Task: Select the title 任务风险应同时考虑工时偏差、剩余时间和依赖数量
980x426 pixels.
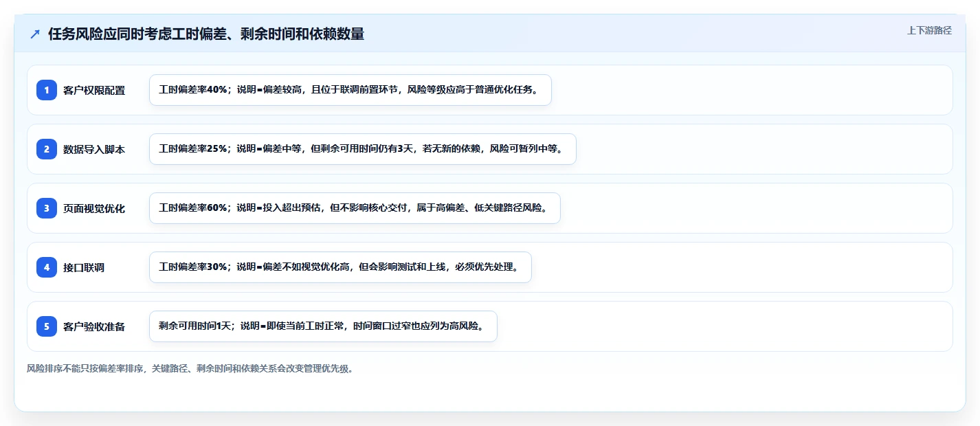Action: [206, 34]
